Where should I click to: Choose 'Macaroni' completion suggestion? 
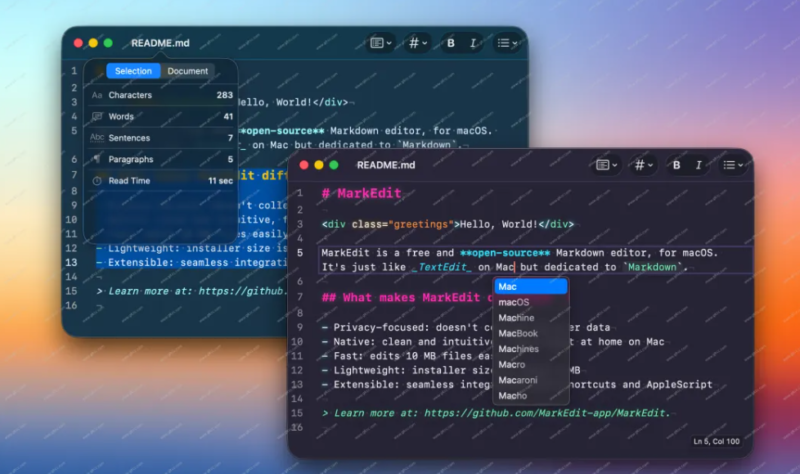531,380
